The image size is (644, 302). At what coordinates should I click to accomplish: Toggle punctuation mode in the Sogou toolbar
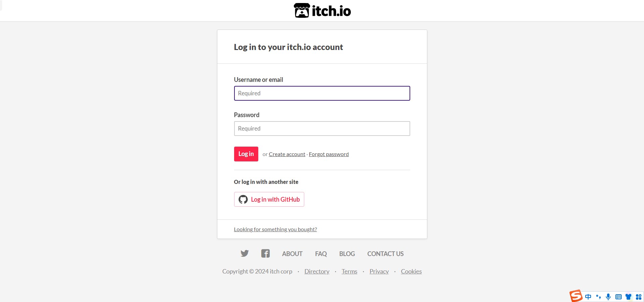click(x=599, y=297)
